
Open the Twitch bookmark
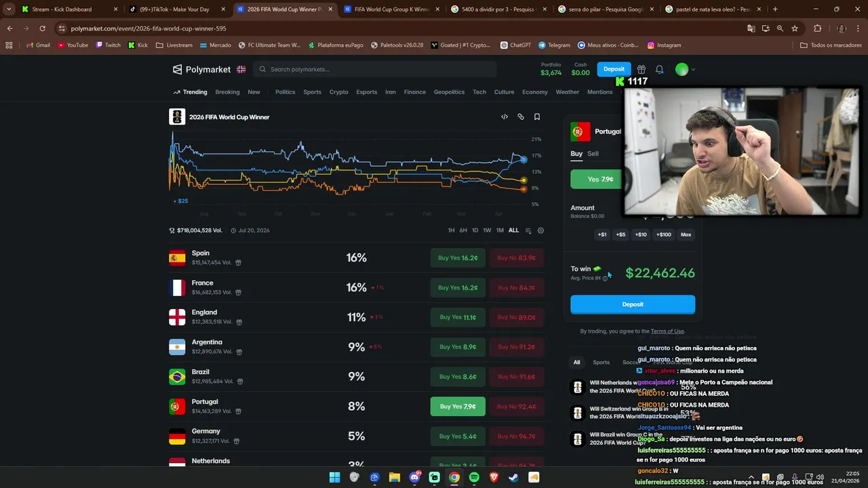tap(108, 45)
